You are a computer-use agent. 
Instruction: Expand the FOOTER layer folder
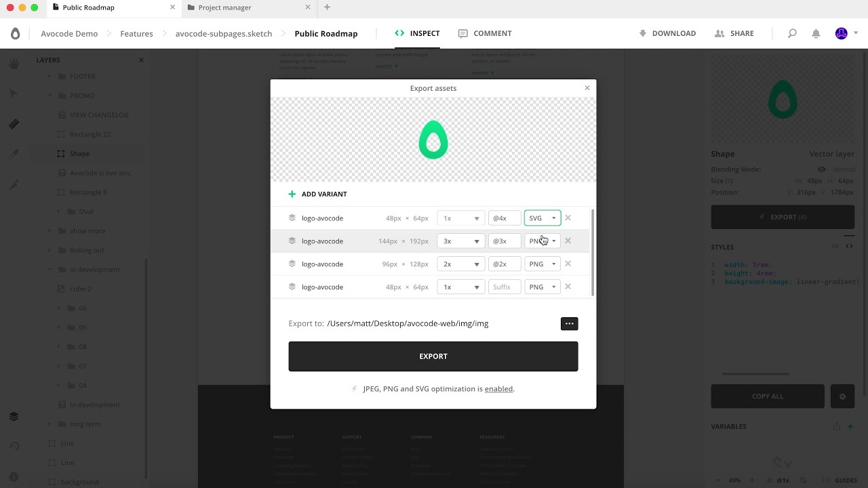coord(50,77)
